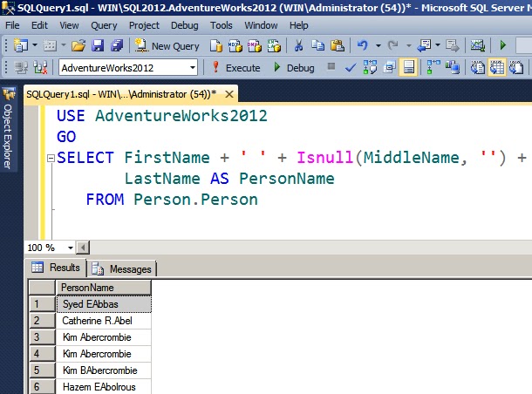
Task: Close the SQLQuery1.sql tab with its X
Action: click(229, 94)
